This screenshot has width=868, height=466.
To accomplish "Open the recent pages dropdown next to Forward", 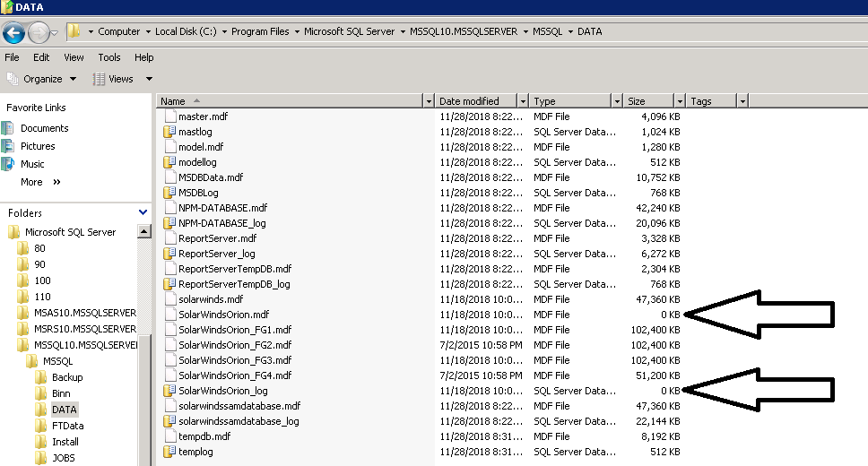I will click(54, 33).
